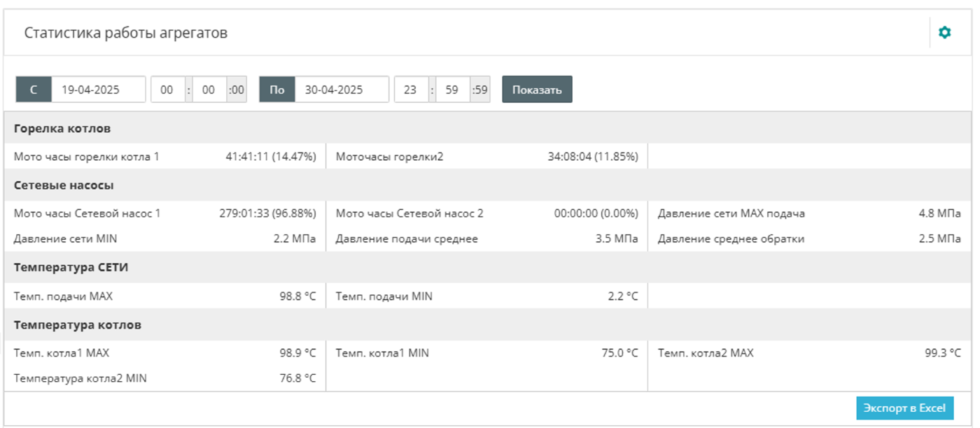Click the start date field 19-04-2025
980x428 pixels.
pos(98,90)
